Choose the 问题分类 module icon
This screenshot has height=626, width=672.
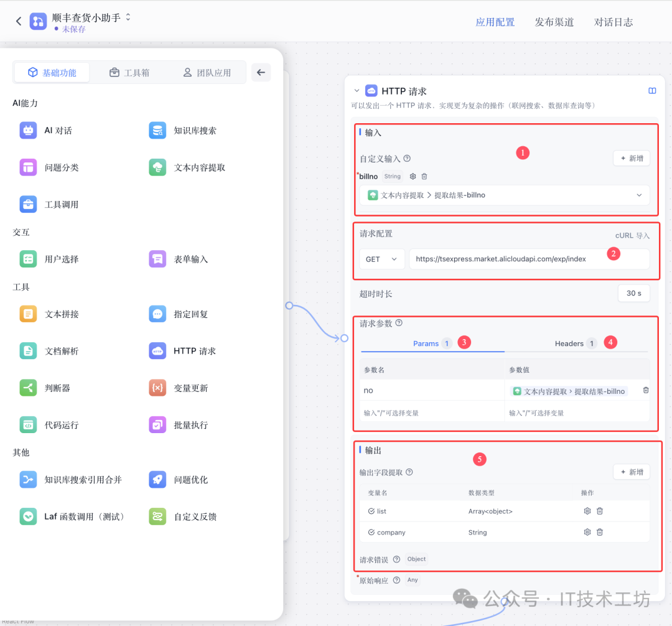28,167
